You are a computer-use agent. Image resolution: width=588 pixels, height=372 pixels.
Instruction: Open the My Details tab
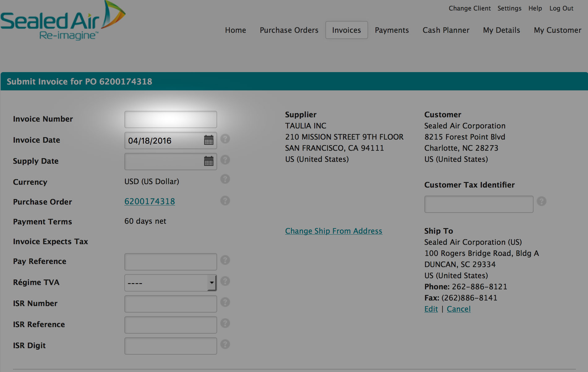[x=502, y=30]
